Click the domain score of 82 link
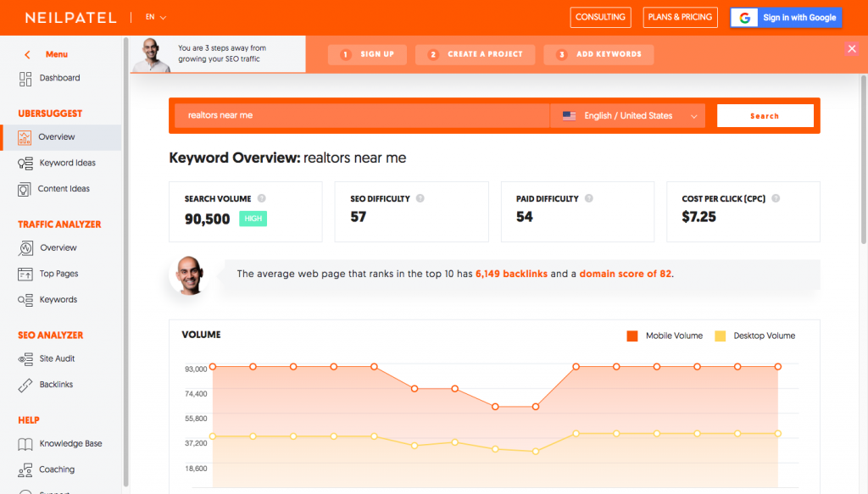 tap(625, 274)
